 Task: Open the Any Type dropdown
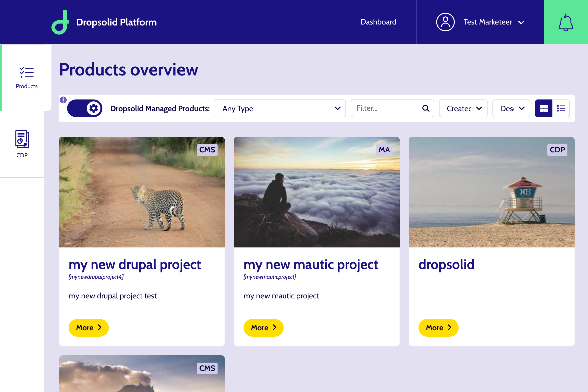280,108
